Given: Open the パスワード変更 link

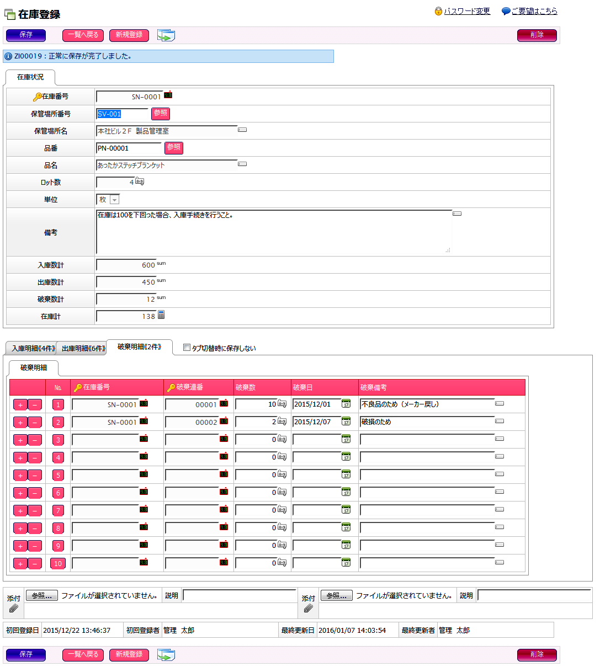Looking at the screenshot, I should point(466,11).
